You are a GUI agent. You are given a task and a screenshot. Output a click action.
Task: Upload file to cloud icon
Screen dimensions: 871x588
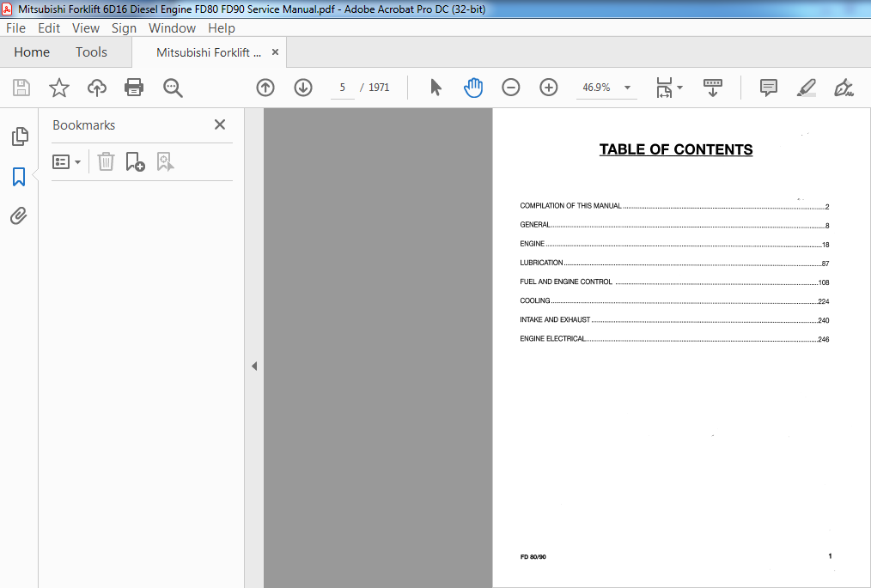[x=97, y=88]
